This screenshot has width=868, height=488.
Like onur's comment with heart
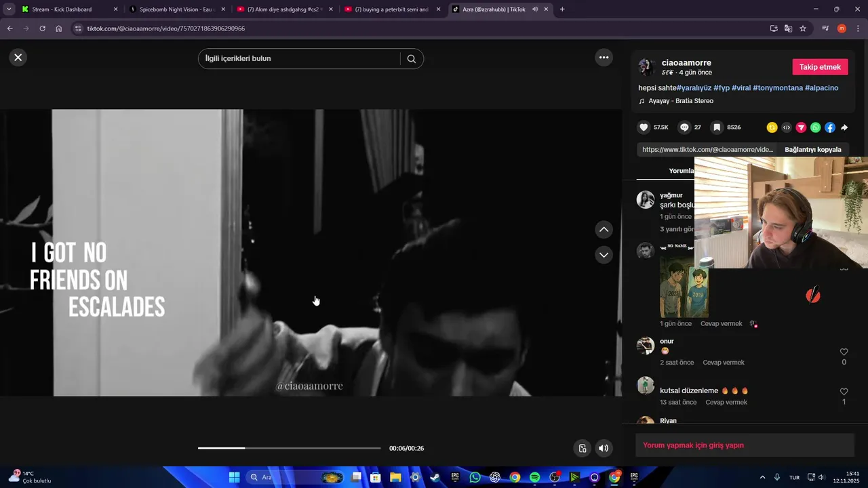pos(844,352)
